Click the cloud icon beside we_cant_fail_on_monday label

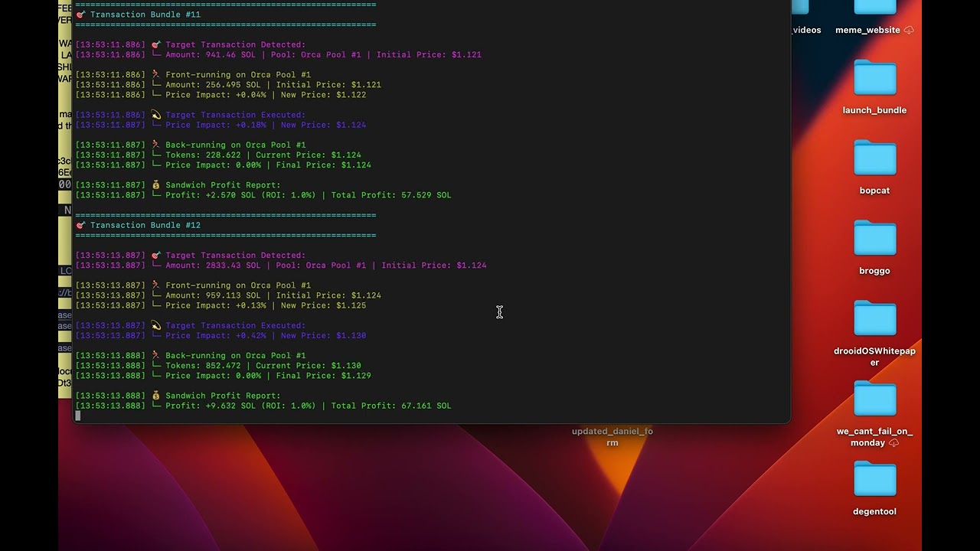[893, 442]
